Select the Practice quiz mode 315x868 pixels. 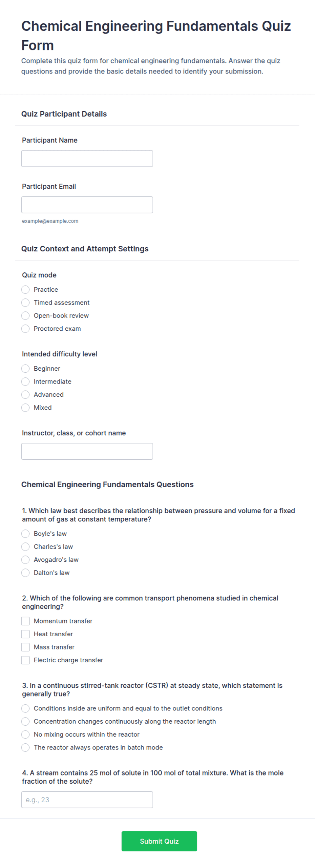point(25,289)
